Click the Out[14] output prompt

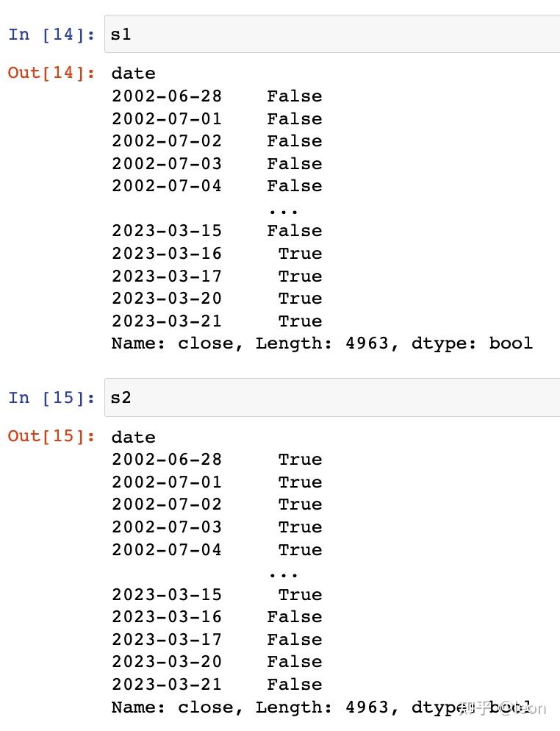pyautogui.click(x=51, y=72)
